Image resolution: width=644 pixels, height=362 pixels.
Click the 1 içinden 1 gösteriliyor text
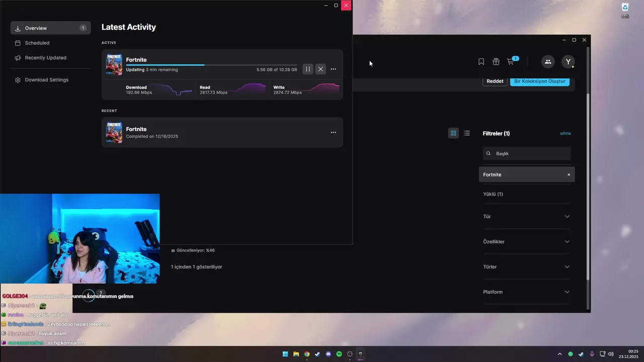196,267
